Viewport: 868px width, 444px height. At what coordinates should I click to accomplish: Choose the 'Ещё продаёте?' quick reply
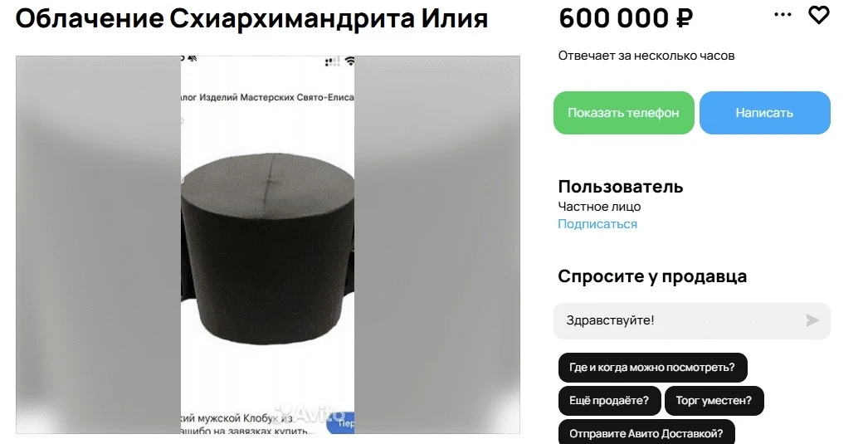point(609,401)
